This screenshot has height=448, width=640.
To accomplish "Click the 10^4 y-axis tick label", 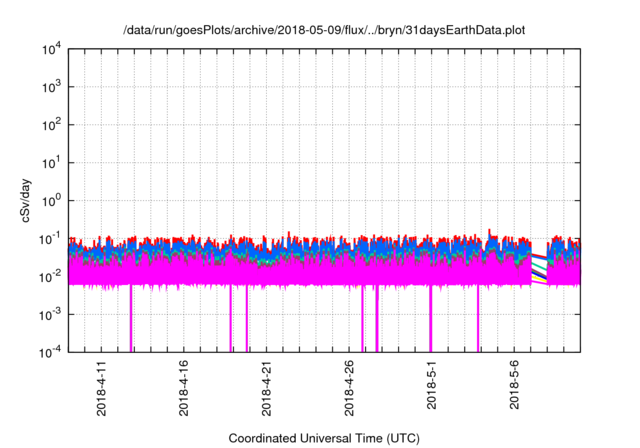I will click(51, 50).
